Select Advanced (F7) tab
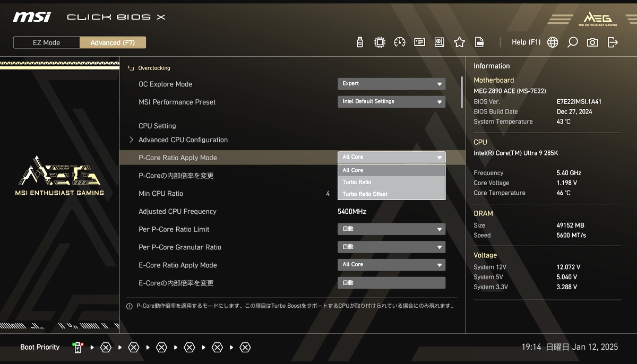Viewport: 637px width, 364px height. (x=113, y=42)
